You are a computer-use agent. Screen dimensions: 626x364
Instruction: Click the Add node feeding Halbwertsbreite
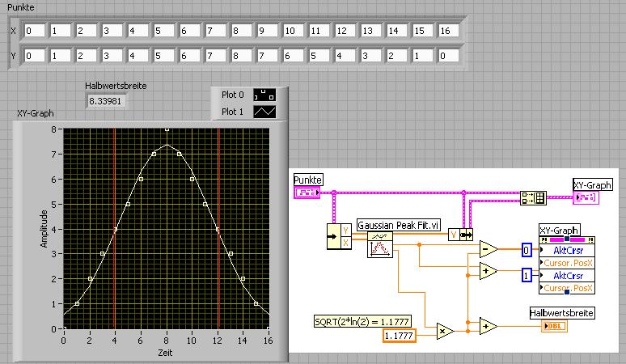[489, 326]
